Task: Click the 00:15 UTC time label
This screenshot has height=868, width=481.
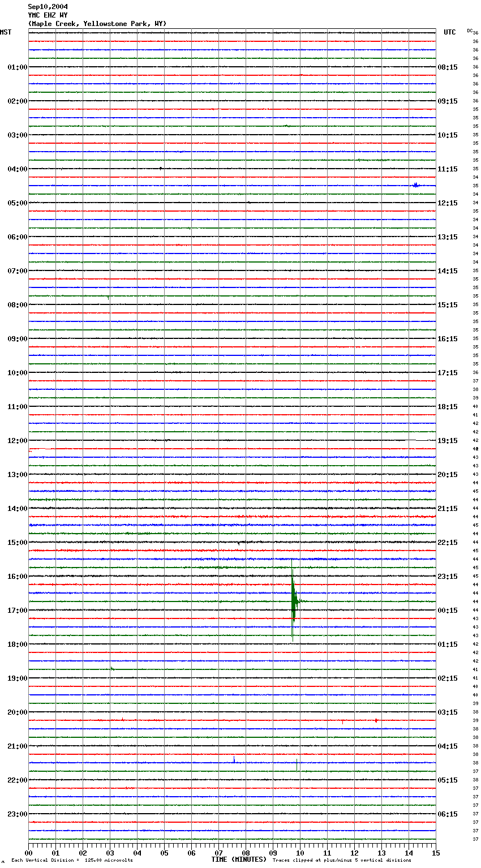Action: 448,611
